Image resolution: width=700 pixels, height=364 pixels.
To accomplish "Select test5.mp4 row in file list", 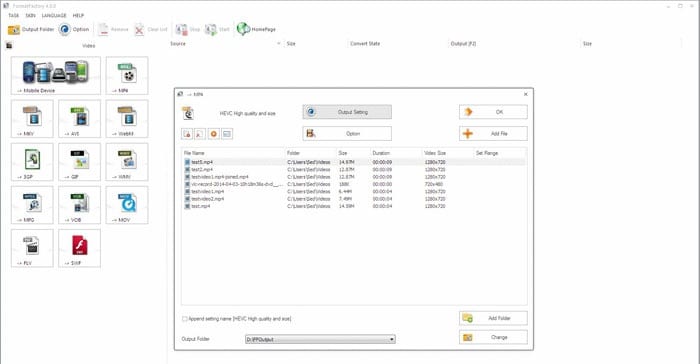I will (x=354, y=162).
